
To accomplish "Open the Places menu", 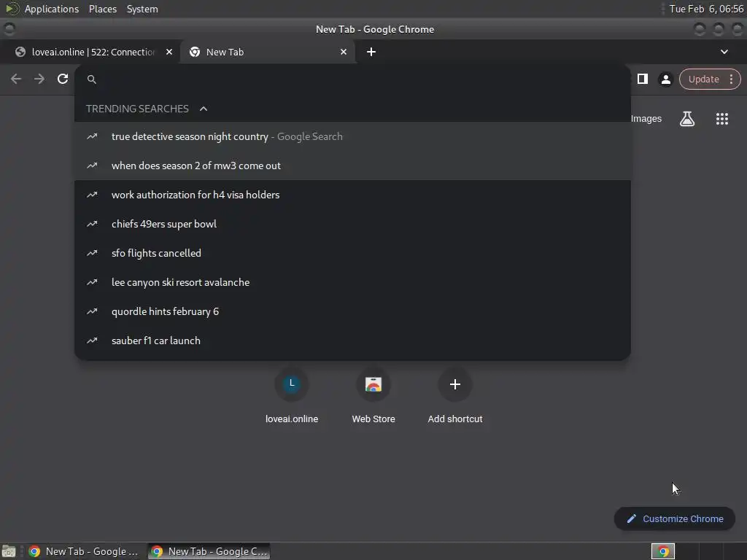I will (x=102, y=9).
